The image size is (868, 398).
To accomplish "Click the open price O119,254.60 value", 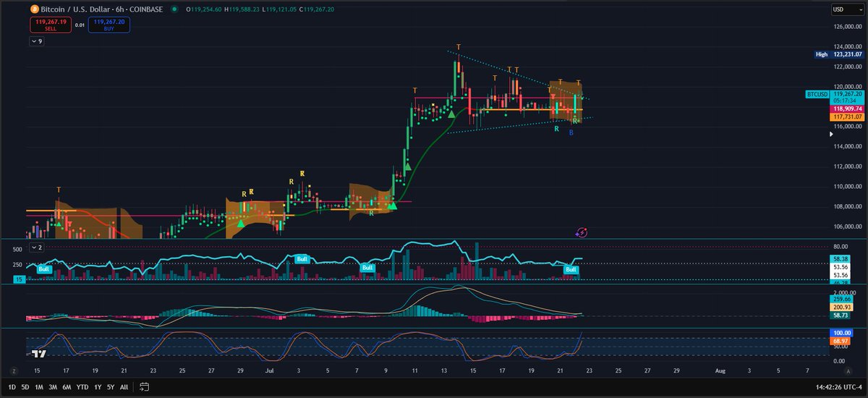I will pos(203,9).
